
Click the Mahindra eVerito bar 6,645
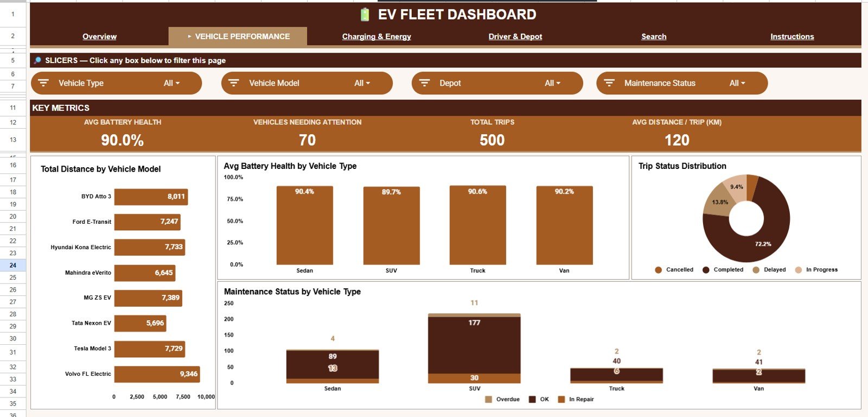[145, 273]
